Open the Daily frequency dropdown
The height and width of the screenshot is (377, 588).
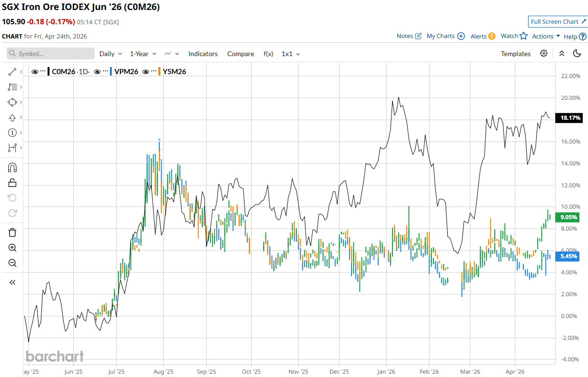pos(110,54)
